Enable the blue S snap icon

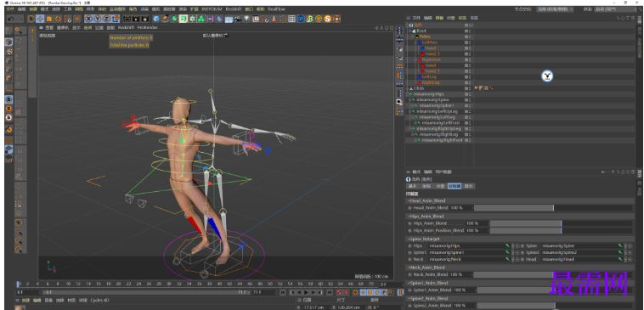[8, 99]
